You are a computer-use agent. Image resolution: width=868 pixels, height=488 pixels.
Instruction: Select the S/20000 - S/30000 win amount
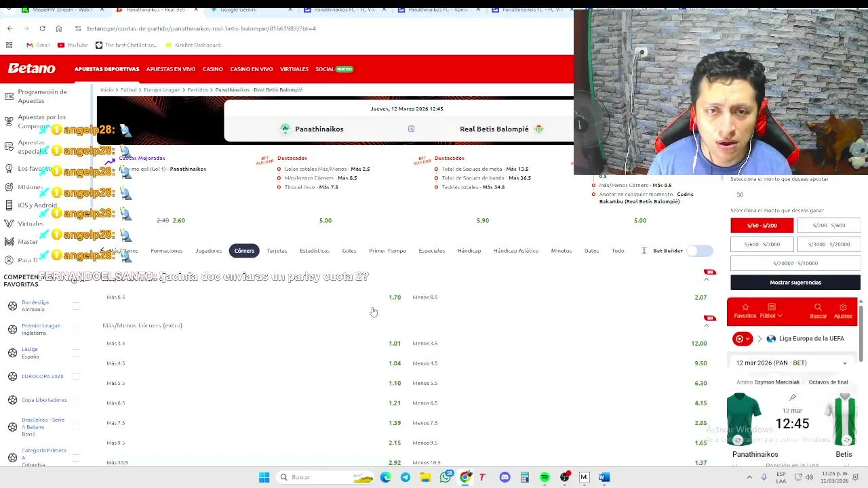pos(795,263)
